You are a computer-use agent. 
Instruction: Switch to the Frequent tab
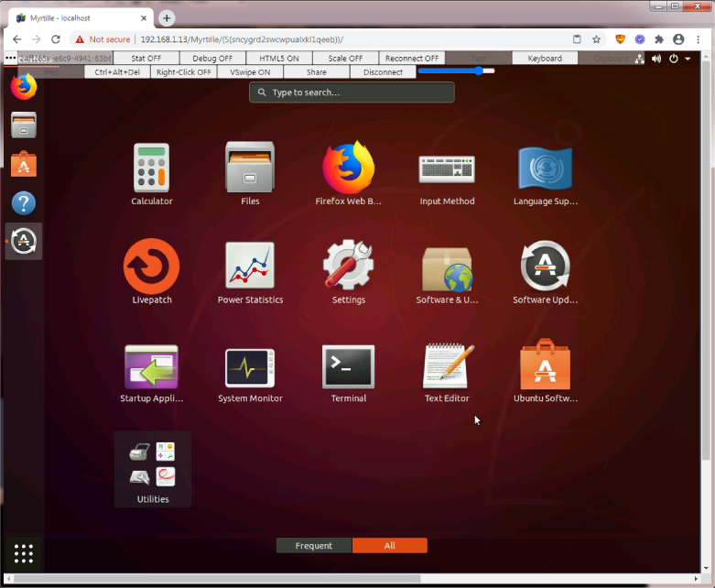click(x=314, y=546)
